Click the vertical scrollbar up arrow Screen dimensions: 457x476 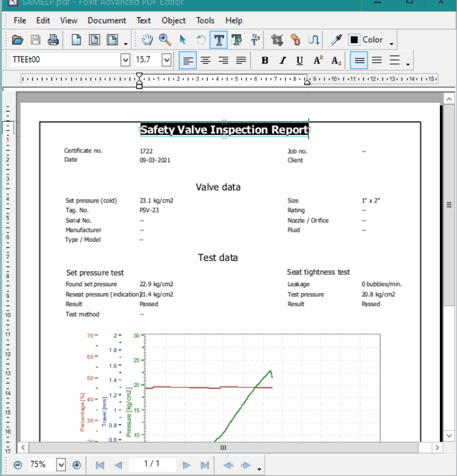point(449,99)
